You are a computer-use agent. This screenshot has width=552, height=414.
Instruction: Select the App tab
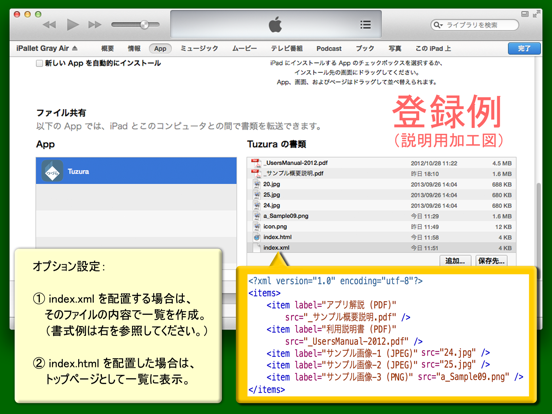(160, 49)
